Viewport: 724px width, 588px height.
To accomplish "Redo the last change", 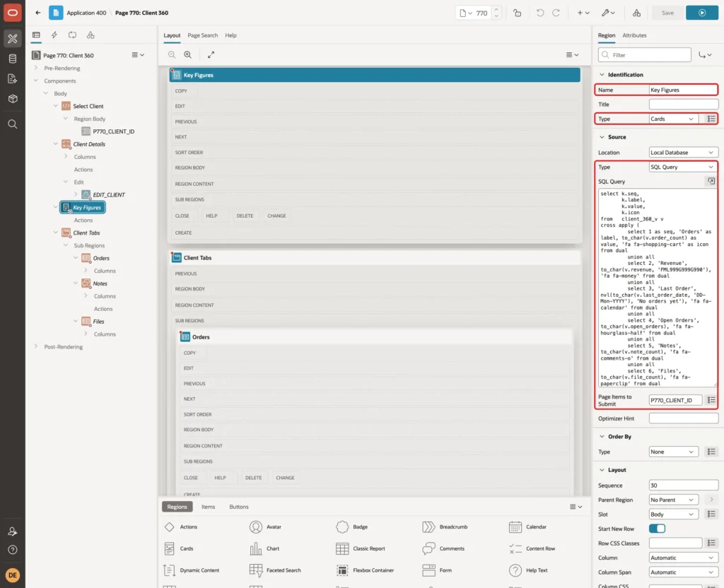I will point(556,13).
